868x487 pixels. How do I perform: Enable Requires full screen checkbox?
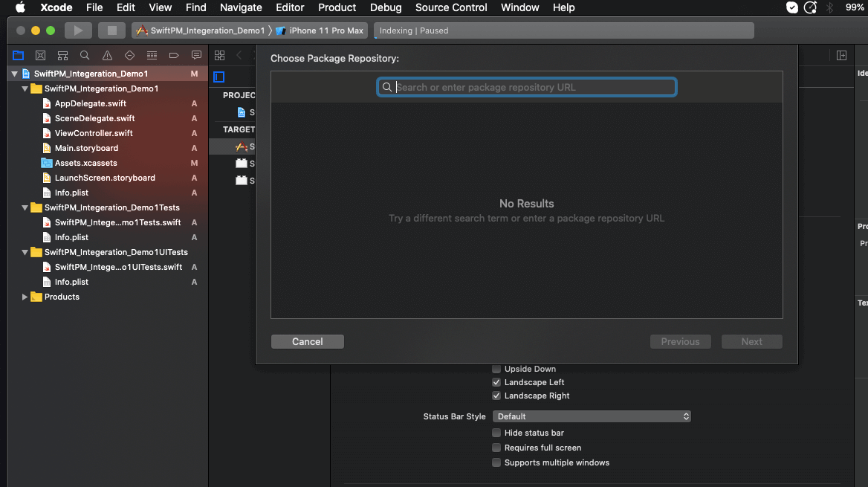[x=496, y=448]
